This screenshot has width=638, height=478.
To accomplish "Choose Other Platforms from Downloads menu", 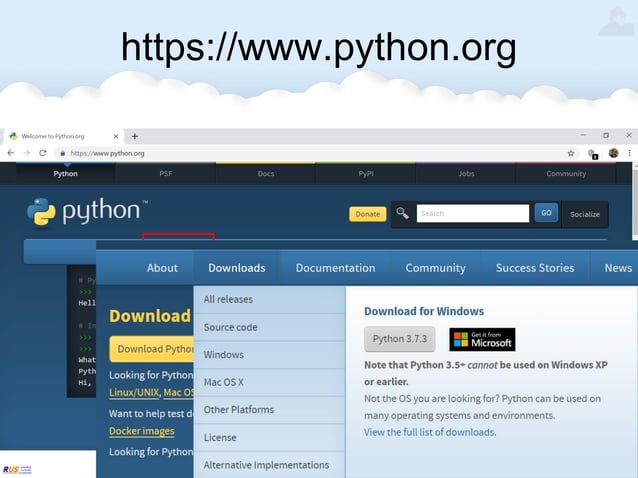I will [269, 410].
